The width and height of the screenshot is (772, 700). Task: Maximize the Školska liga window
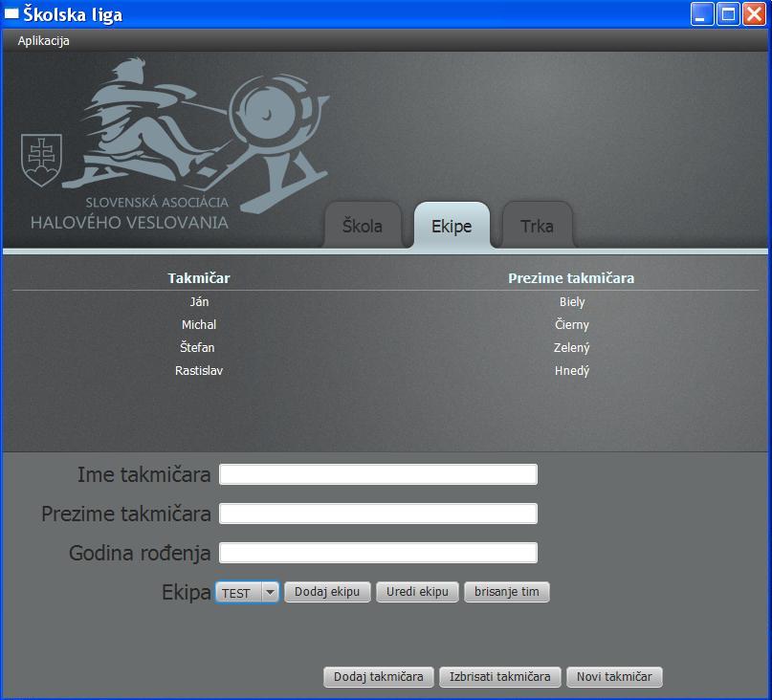pos(728,13)
